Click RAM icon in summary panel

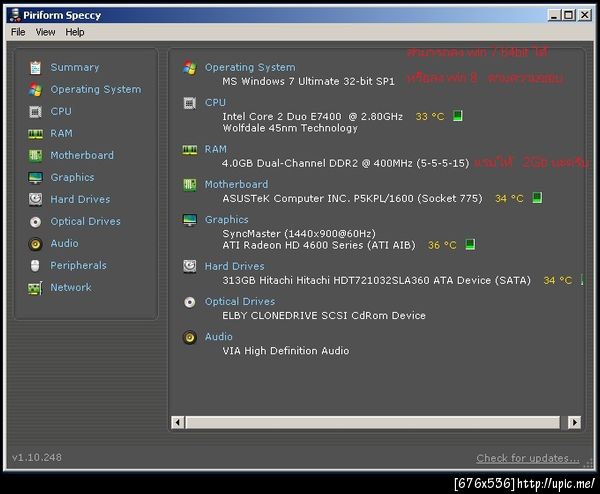pyautogui.click(x=190, y=150)
